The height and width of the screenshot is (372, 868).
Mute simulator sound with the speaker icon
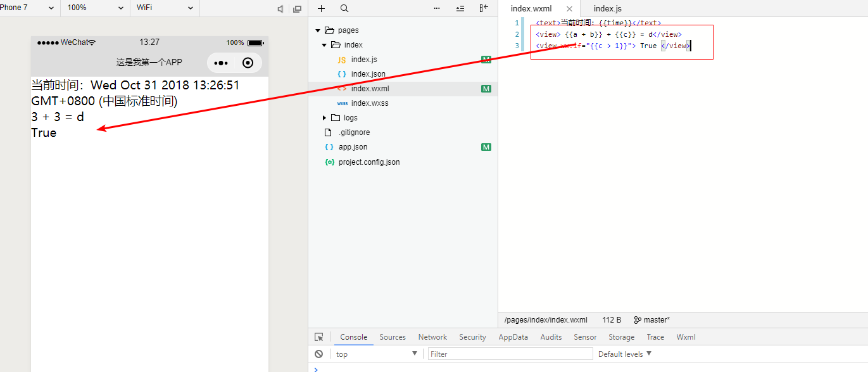[280, 9]
